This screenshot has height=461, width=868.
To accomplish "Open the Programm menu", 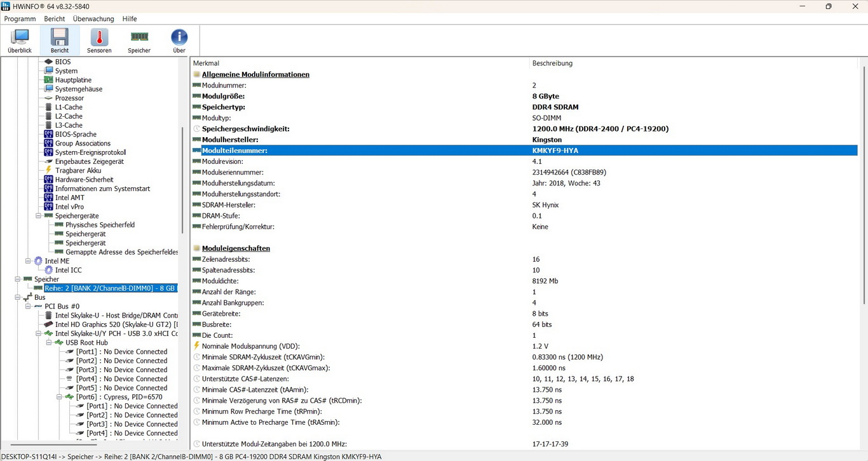I will 20,19.
